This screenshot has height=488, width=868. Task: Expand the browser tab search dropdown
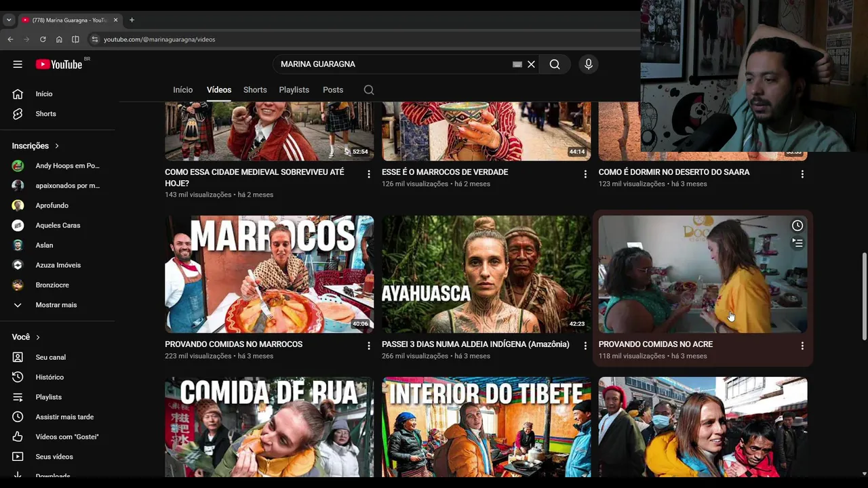9,20
